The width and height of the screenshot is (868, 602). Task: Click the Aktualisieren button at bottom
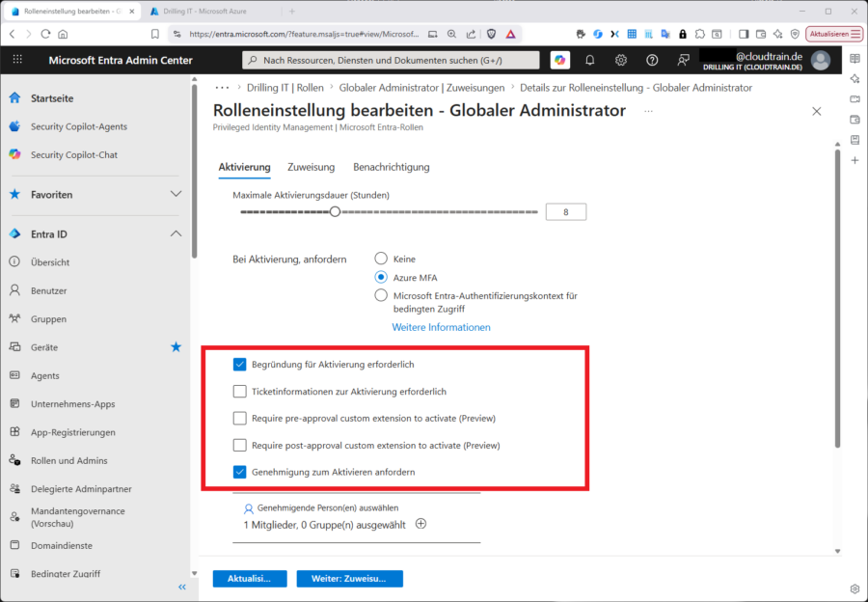tap(250, 578)
